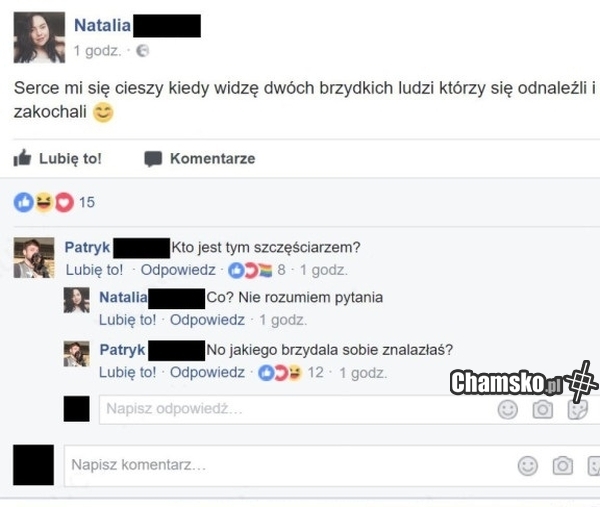Click the blue like reaction on post summary
Screen dimensions: 600x507
tap(24, 202)
